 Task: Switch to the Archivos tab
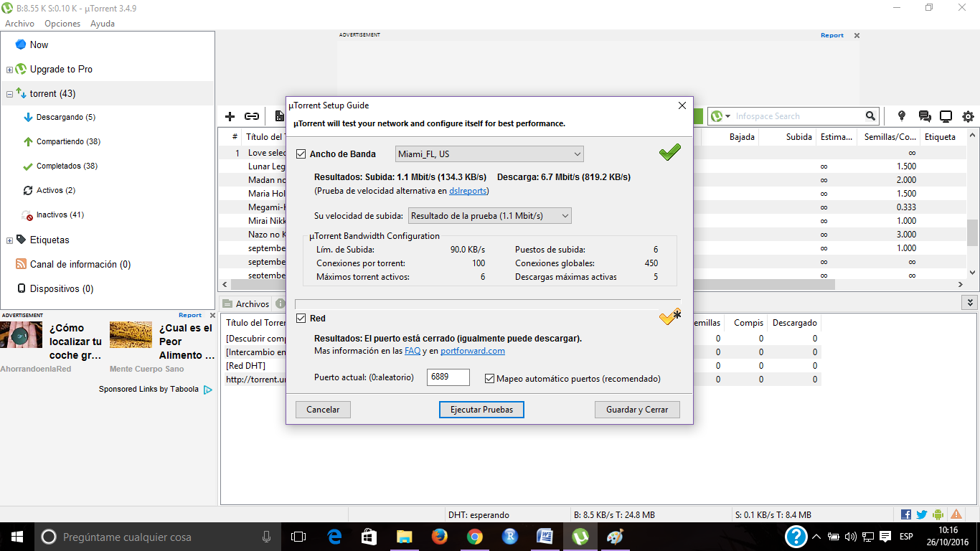tap(246, 304)
